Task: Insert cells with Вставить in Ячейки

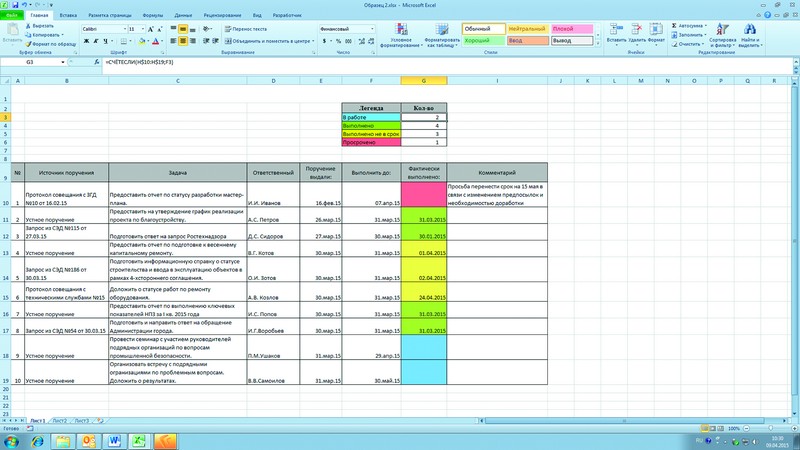Action: pos(616,33)
